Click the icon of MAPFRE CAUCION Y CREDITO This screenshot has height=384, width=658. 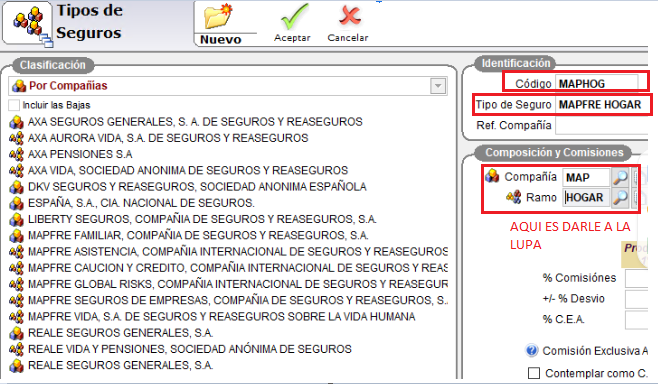16,268
